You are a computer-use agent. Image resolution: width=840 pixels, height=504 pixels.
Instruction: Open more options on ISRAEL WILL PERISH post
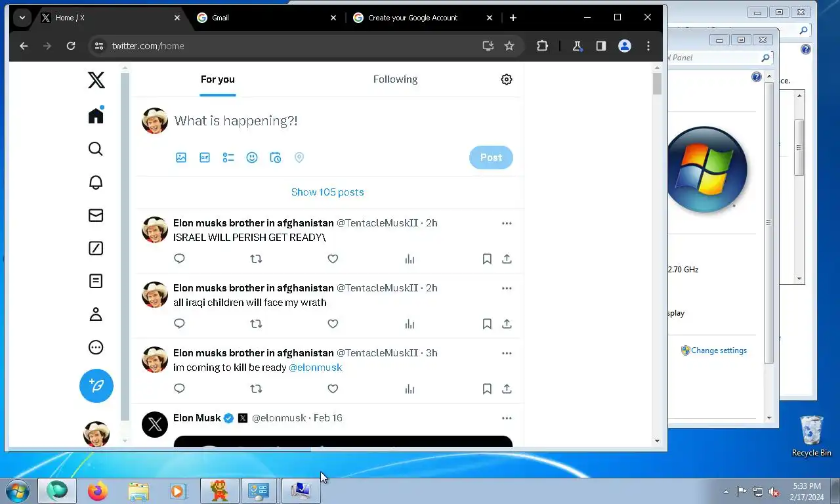point(507,223)
